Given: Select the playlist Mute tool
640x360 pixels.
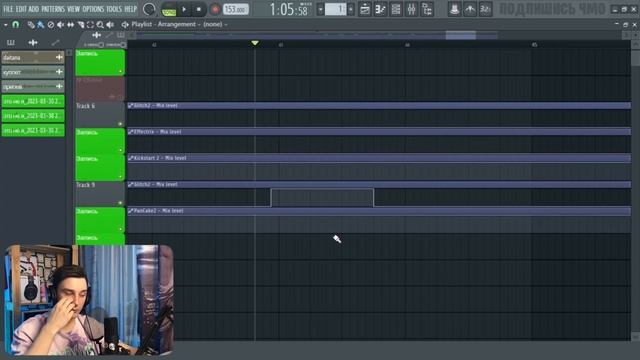Looking at the screenshot, I should (60, 25).
